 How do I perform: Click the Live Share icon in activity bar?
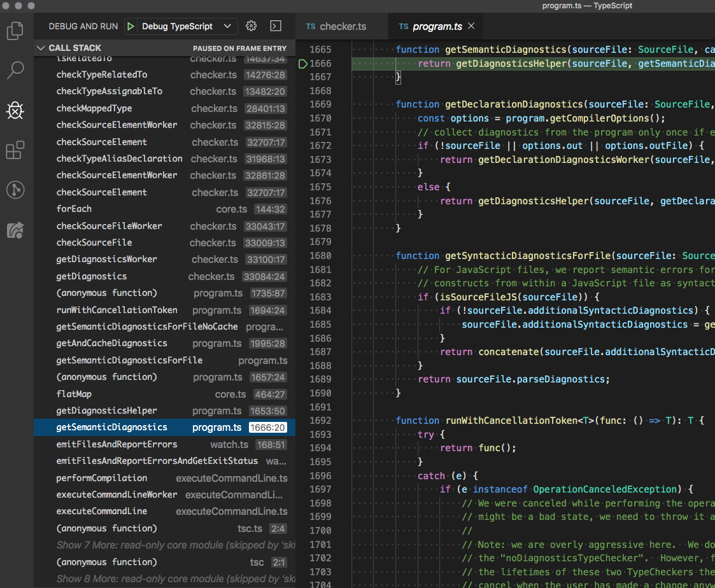15,230
